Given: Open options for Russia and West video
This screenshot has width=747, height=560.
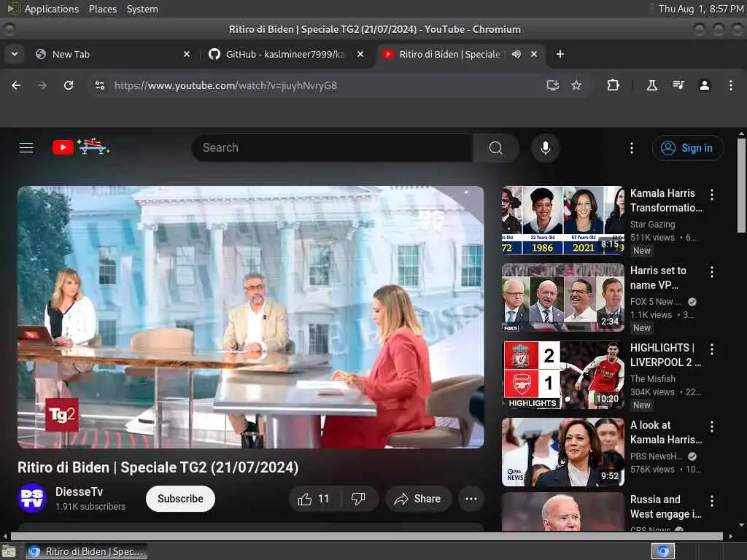Looking at the screenshot, I should 712,501.
